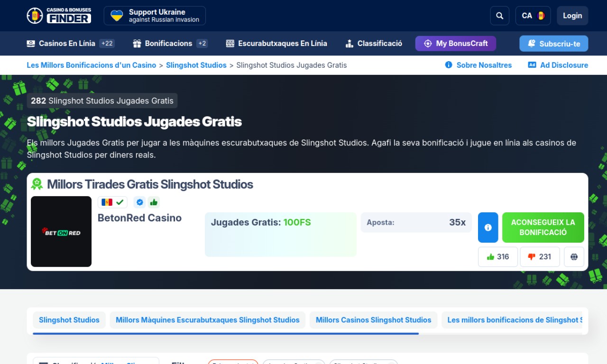Image resolution: width=607 pixels, height=364 pixels.
Task: Select Millors Casinos Slingshot Studios tab
Action: (x=373, y=320)
